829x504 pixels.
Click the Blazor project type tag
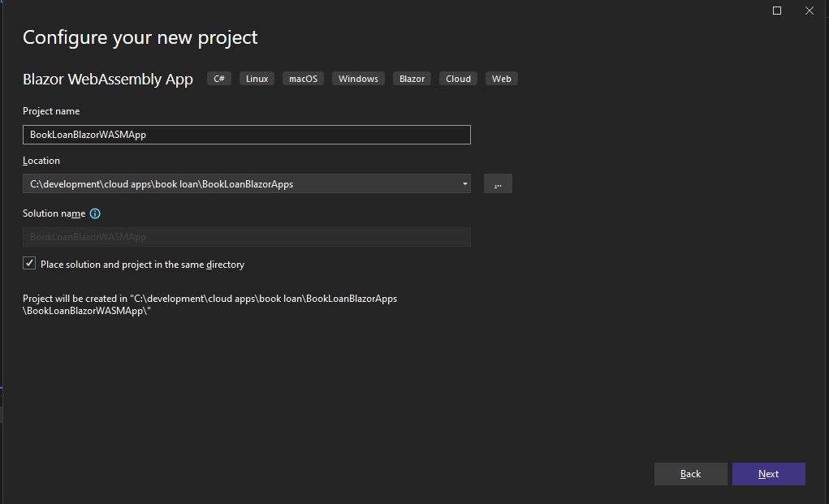412,79
